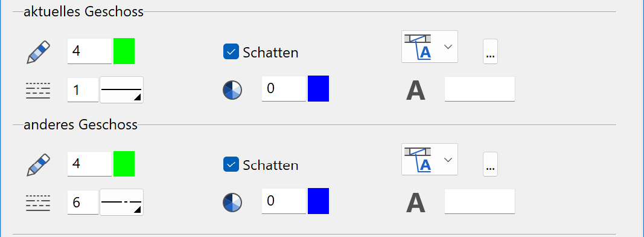The image size is (644, 237).
Task: Click shadow pie icon in aktuelles Geschoss
Action: click(232, 90)
